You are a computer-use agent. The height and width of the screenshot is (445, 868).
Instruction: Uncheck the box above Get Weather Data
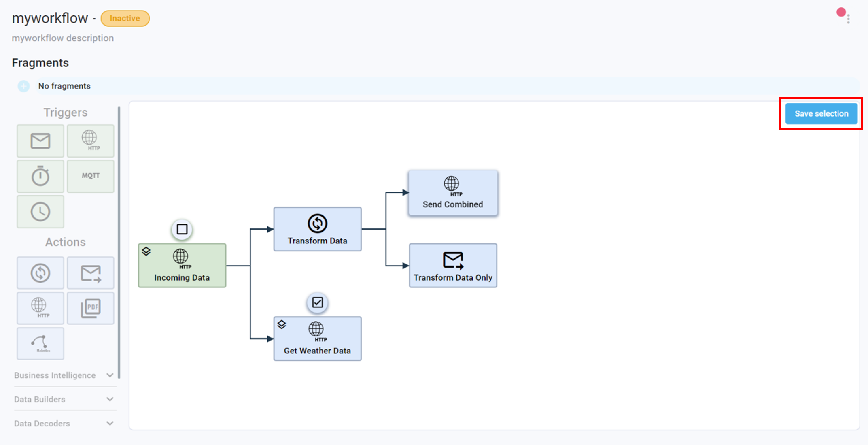click(x=317, y=302)
